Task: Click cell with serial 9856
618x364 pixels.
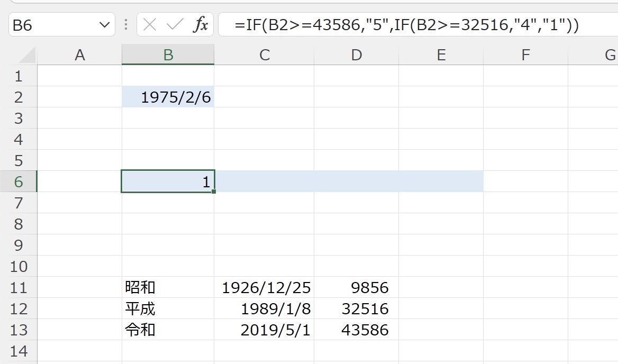Action: [x=356, y=288]
